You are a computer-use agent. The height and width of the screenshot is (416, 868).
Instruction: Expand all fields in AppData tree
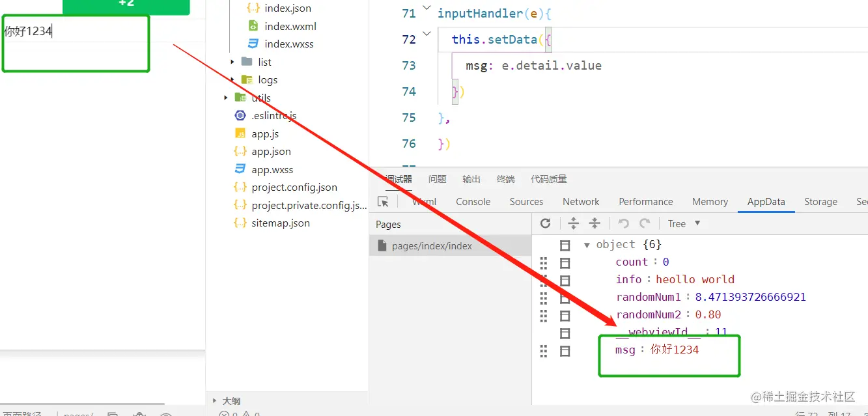tap(574, 223)
